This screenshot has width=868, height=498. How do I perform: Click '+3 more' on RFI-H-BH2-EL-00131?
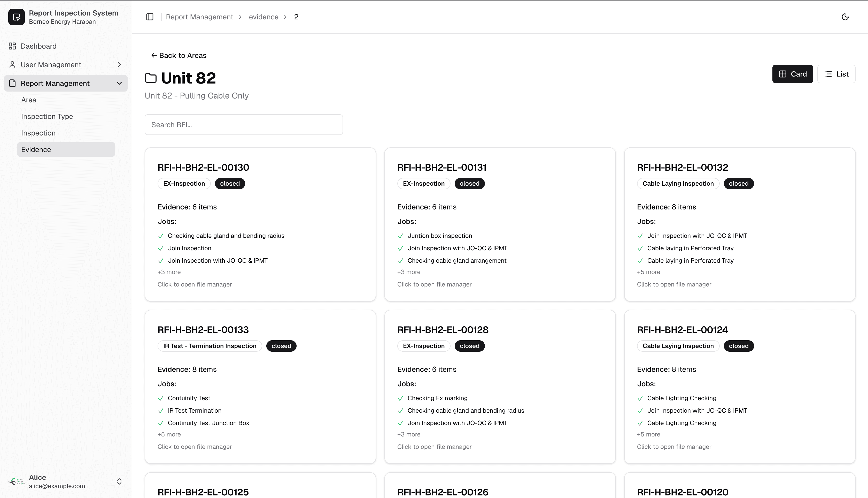[x=409, y=272]
